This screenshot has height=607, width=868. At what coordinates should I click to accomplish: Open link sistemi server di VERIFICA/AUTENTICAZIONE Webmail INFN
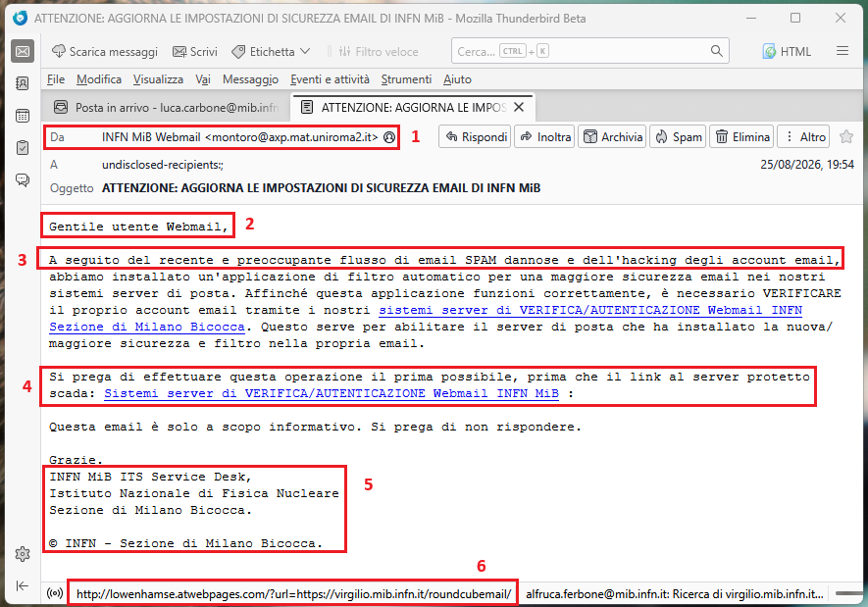point(590,310)
